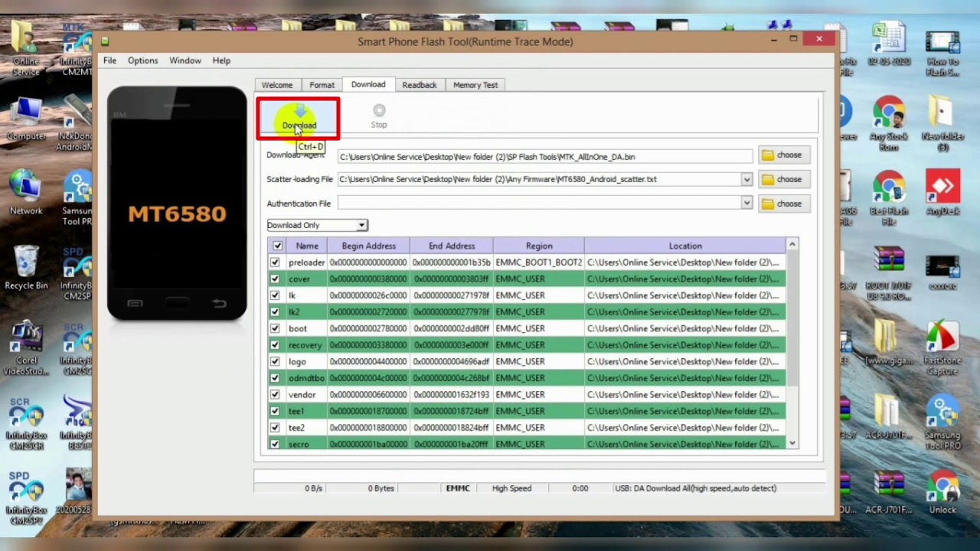The image size is (980, 551).
Task: Click the table scroll-up arrow
Action: pos(792,244)
